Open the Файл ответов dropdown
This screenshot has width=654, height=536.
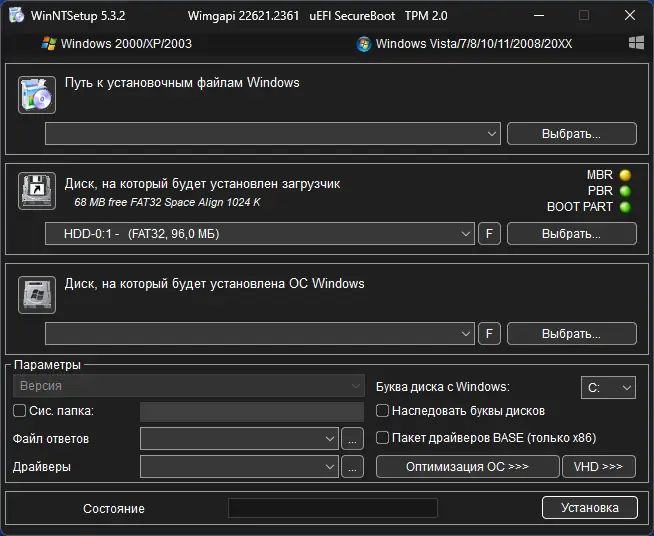239,438
